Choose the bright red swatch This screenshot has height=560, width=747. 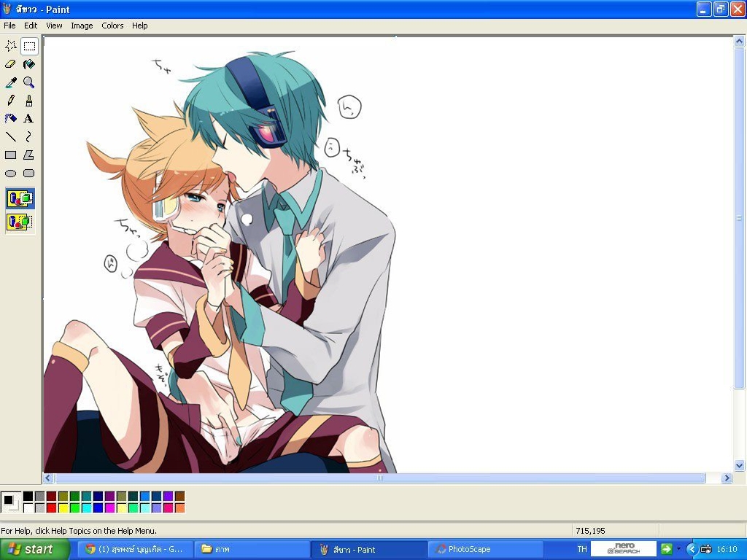click(52, 508)
